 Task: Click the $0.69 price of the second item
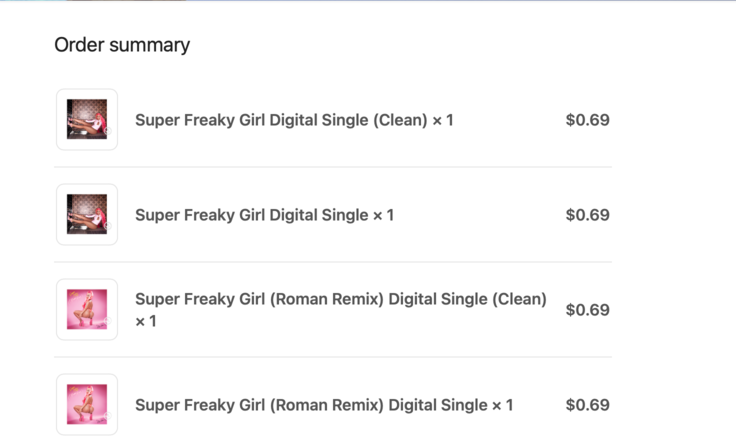[x=588, y=215]
